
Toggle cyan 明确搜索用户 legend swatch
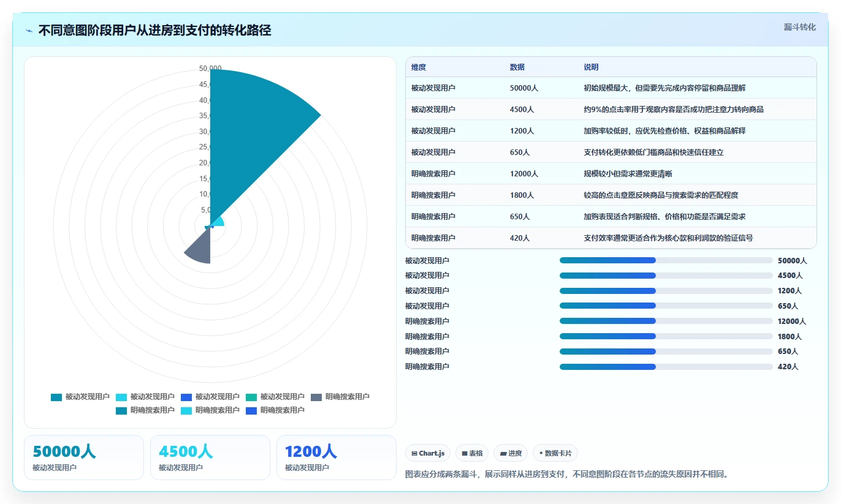pos(186,410)
